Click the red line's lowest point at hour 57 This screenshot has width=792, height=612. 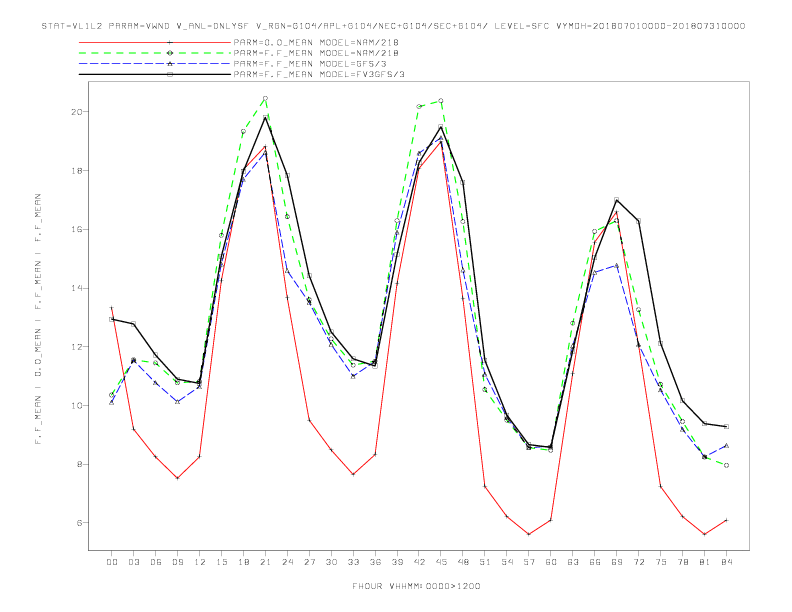tap(529, 534)
